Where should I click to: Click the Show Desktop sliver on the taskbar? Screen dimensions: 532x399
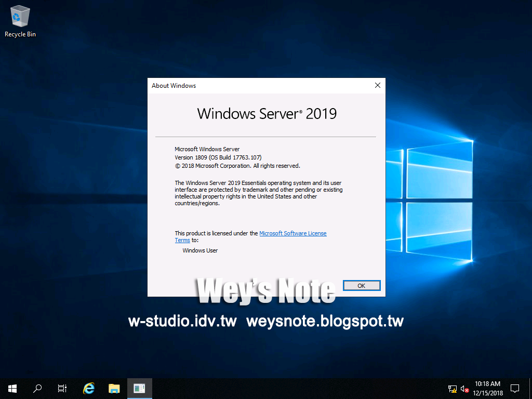[530, 389]
